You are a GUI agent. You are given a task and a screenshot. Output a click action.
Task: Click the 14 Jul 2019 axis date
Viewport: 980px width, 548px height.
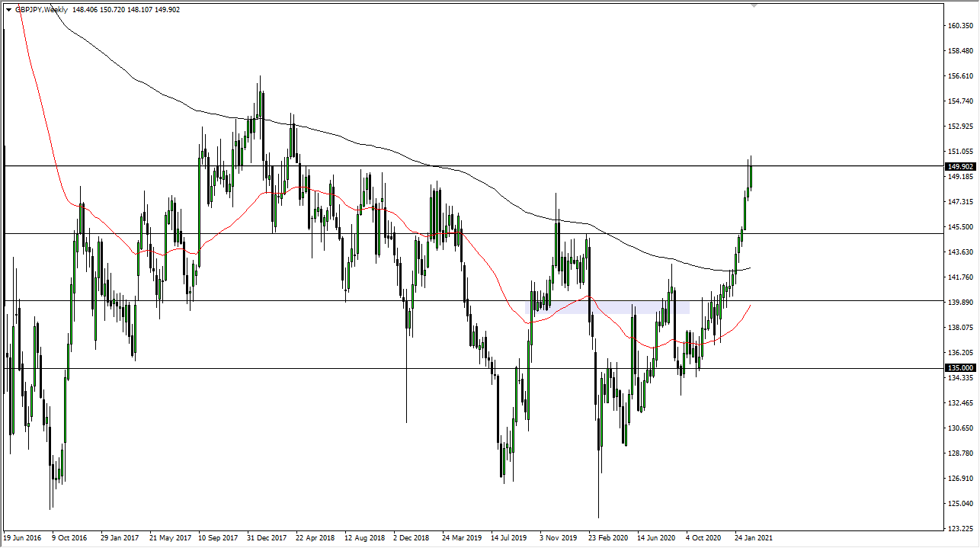(510, 537)
